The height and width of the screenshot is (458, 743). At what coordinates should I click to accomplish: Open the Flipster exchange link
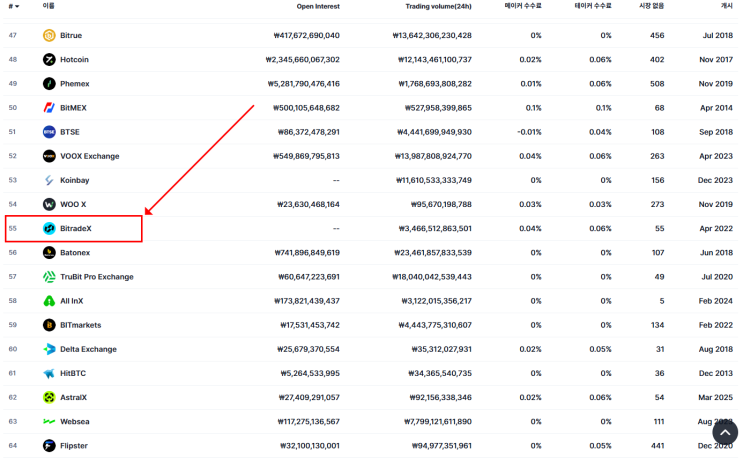[x=74, y=446]
